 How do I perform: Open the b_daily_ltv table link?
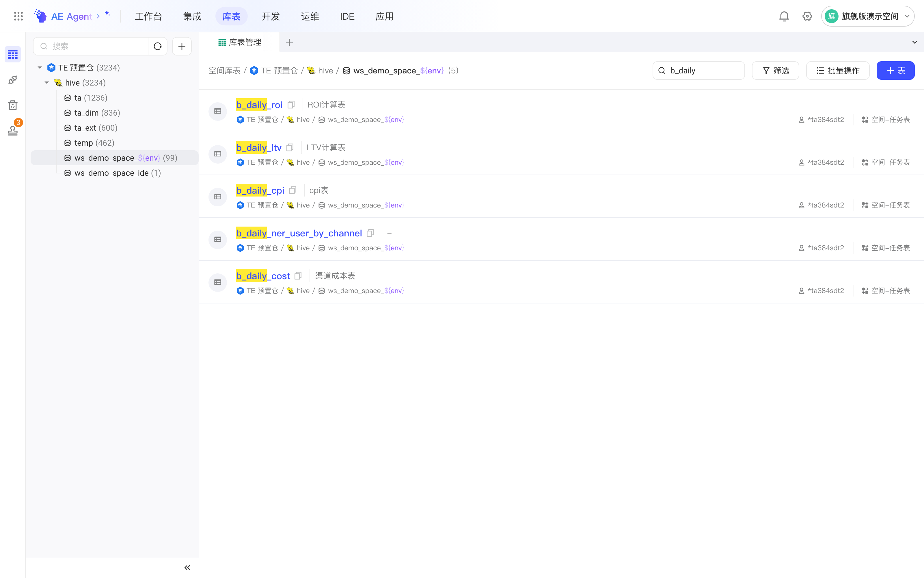[x=259, y=148]
